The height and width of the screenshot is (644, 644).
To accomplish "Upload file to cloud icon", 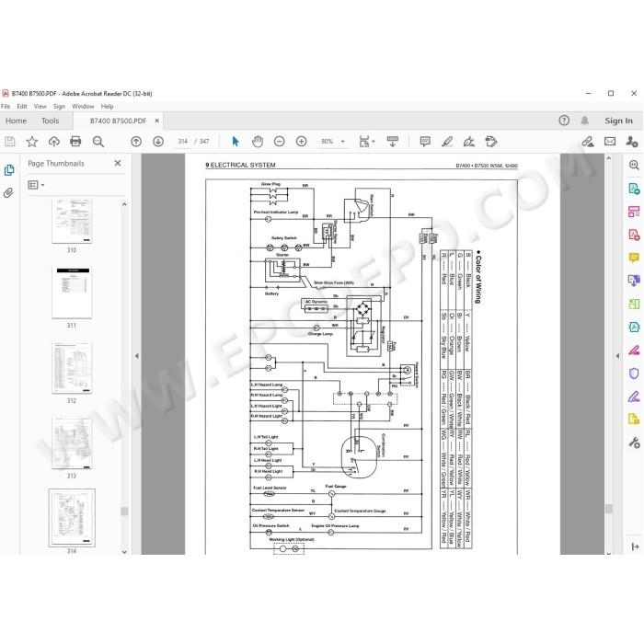I will tap(53, 142).
